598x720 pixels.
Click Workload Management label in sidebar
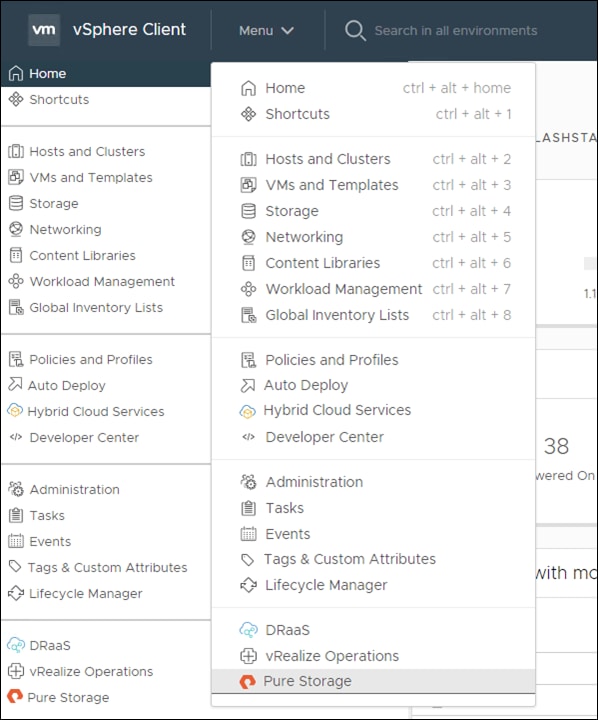point(102,281)
